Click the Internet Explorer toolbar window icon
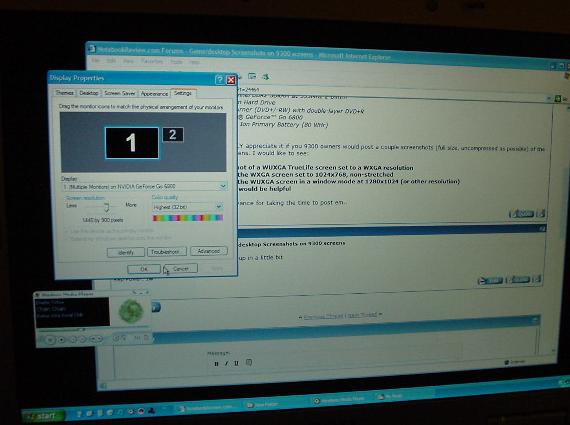Viewport: 570px width, 425px height. [x=252, y=76]
